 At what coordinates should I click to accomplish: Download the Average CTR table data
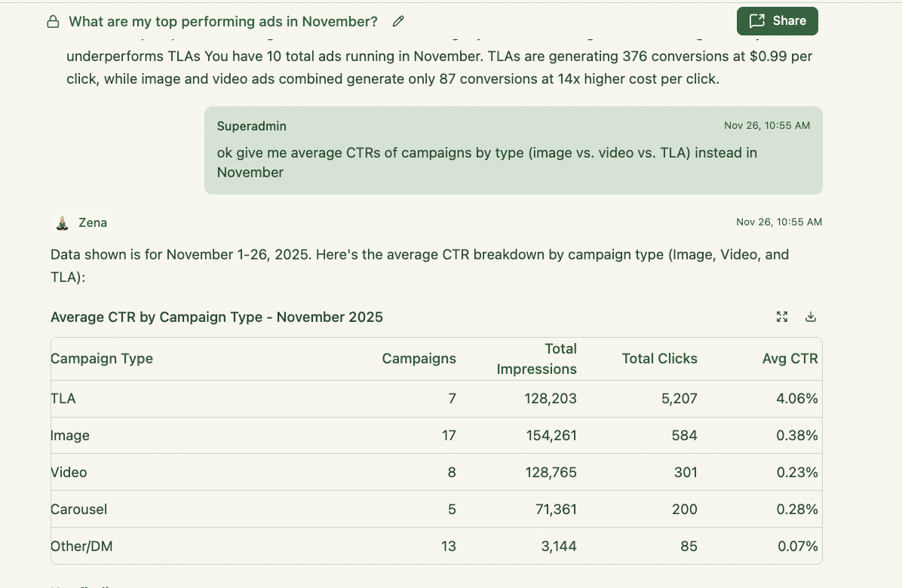coord(811,317)
